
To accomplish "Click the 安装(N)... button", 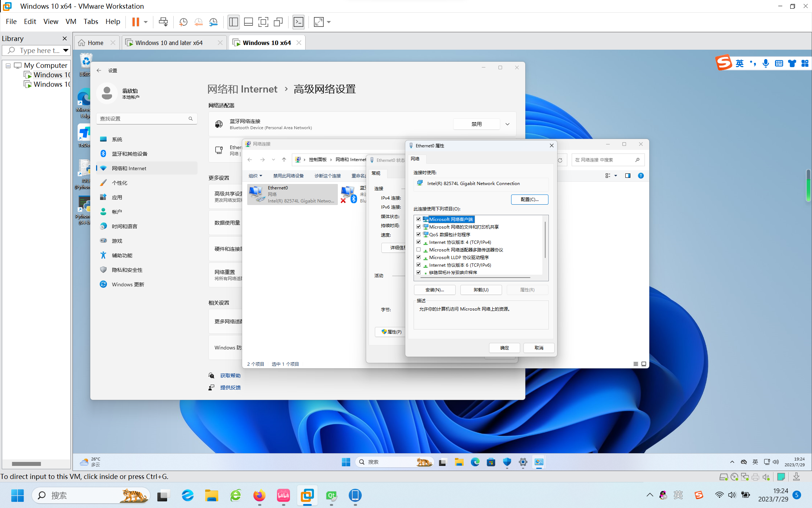I will pyautogui.click(x=434, y=290).
